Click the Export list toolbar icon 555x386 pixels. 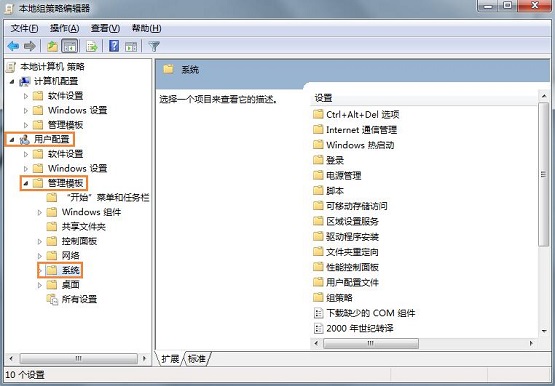point(92,46)
